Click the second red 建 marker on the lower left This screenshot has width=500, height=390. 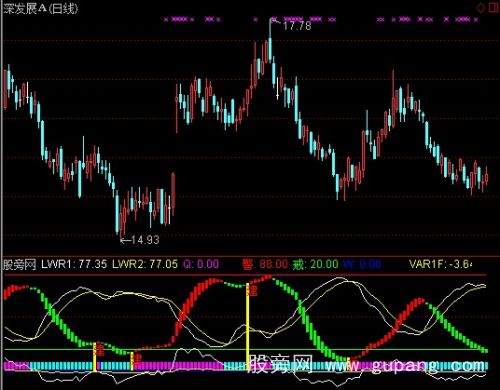tap(137, 358)
